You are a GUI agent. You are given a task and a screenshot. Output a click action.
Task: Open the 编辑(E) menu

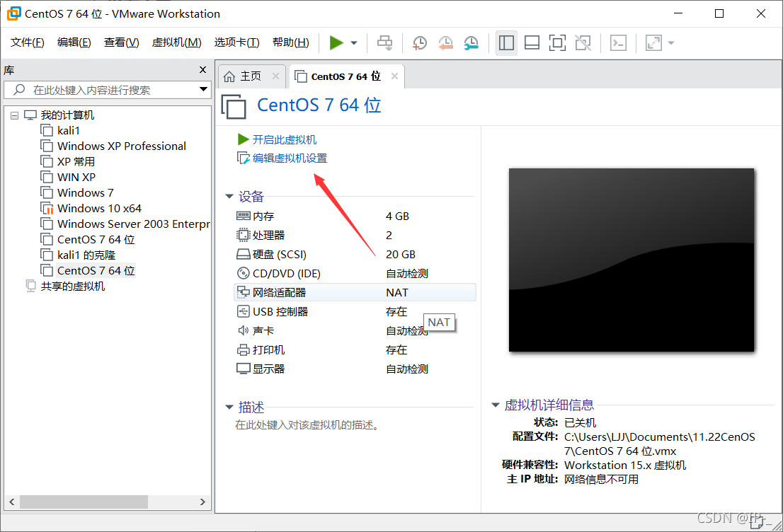(74, 42)
